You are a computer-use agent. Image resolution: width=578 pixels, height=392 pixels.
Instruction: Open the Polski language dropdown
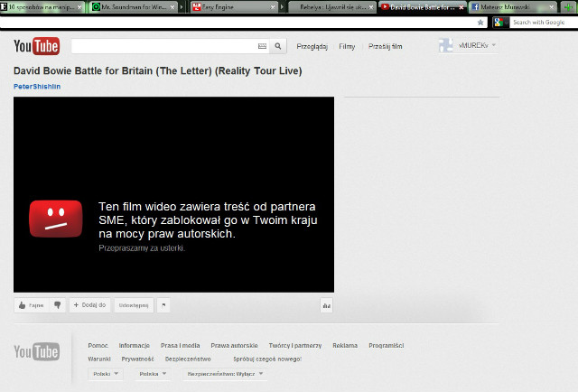(x=106, y=374)
